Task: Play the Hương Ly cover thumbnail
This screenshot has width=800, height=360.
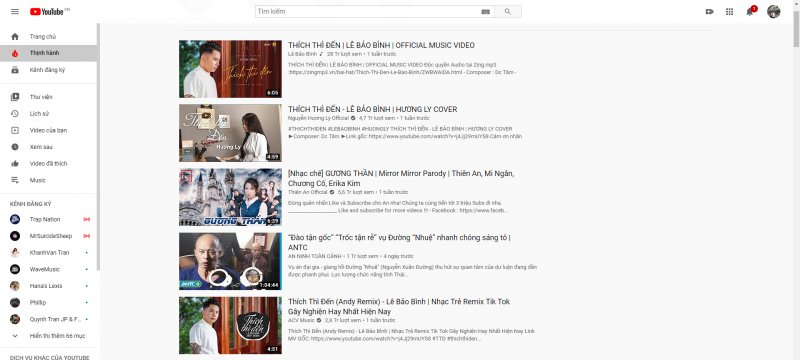Action: click(230, 133)
